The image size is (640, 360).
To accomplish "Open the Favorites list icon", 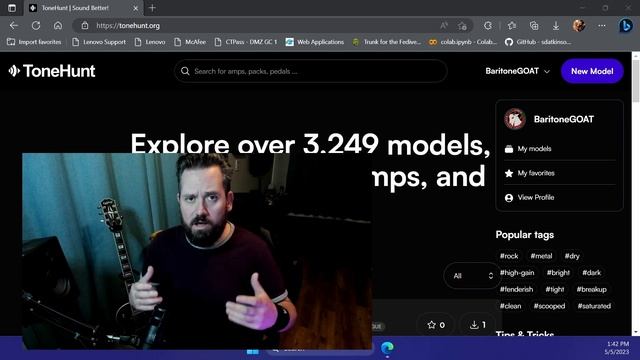I will tap(512, 25).
